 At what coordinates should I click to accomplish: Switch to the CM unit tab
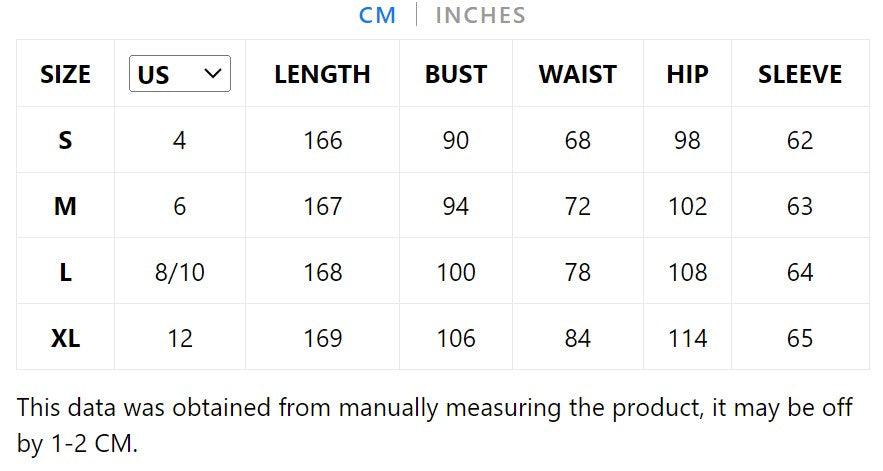(x=377, y=15)
